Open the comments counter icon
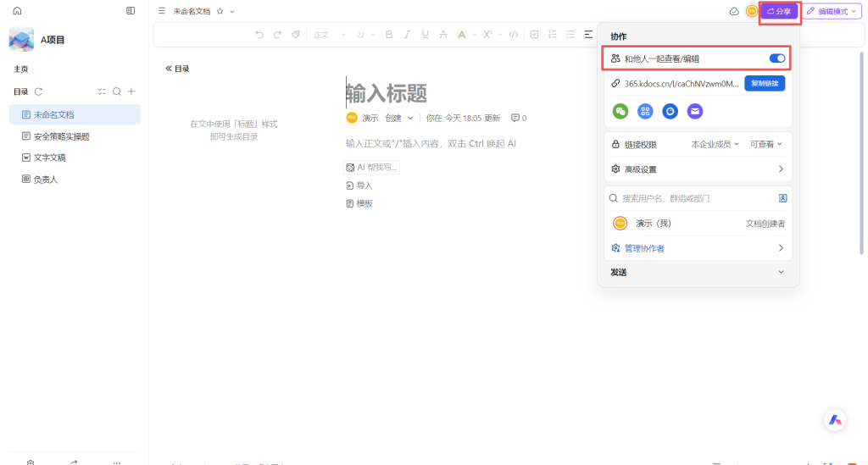The image size is (868, 465). [519, 118]
